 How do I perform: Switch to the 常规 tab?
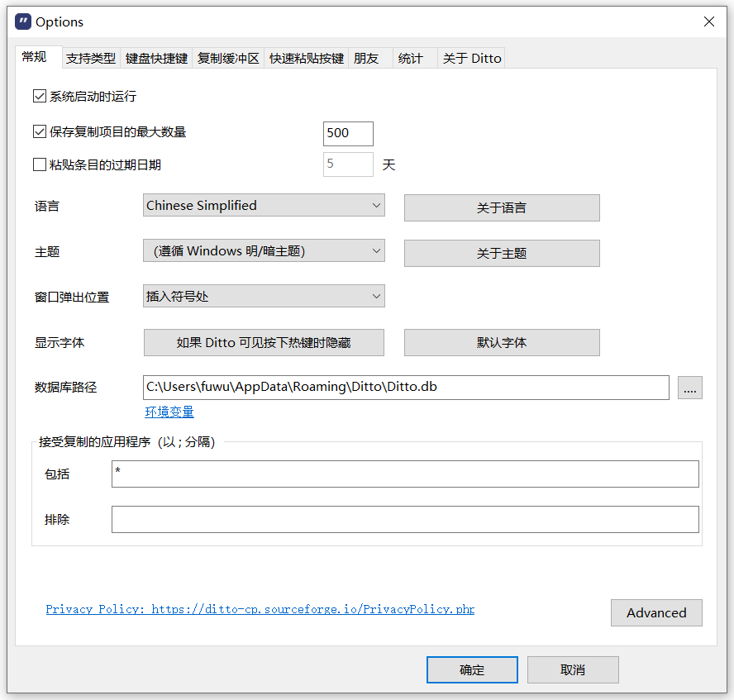click(38, 58)
